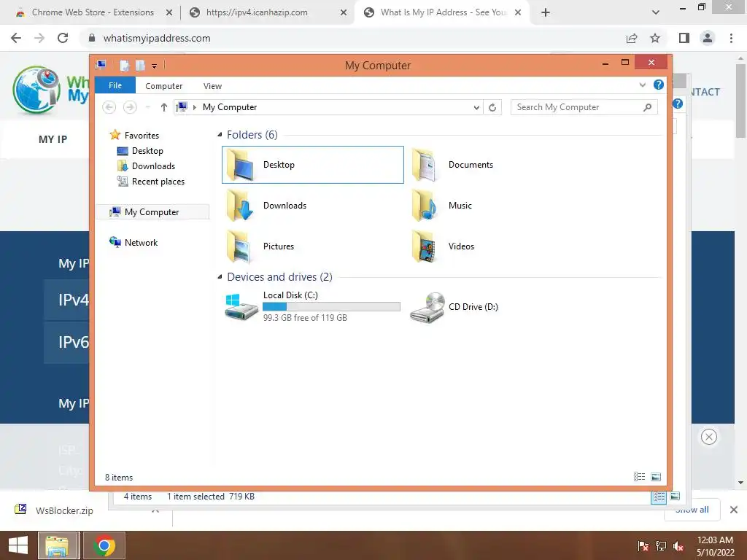Screen dimensions: 747x560
Task: Open the Computer ribbon tab
Action: pyautogui.click(x=164, y=86)
